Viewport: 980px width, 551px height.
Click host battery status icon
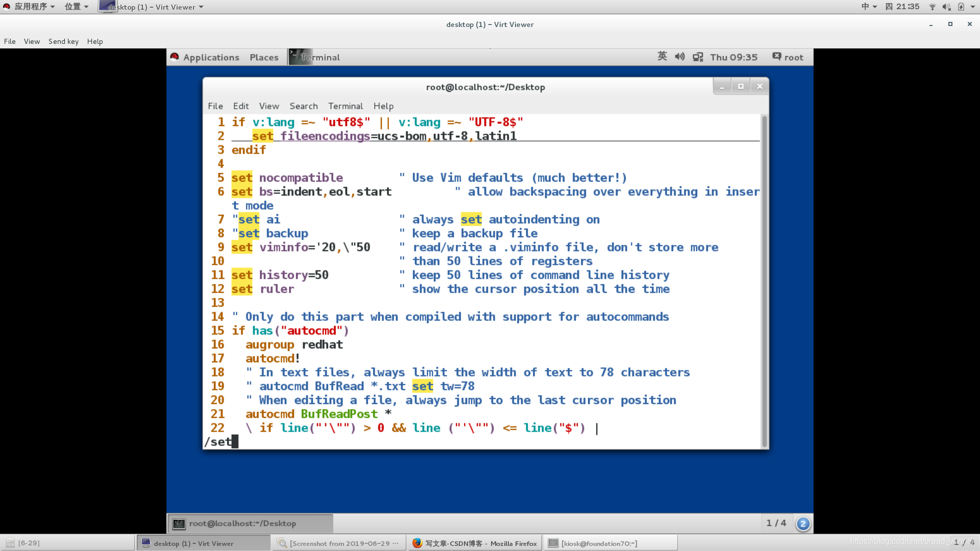(x=961, y=7)
